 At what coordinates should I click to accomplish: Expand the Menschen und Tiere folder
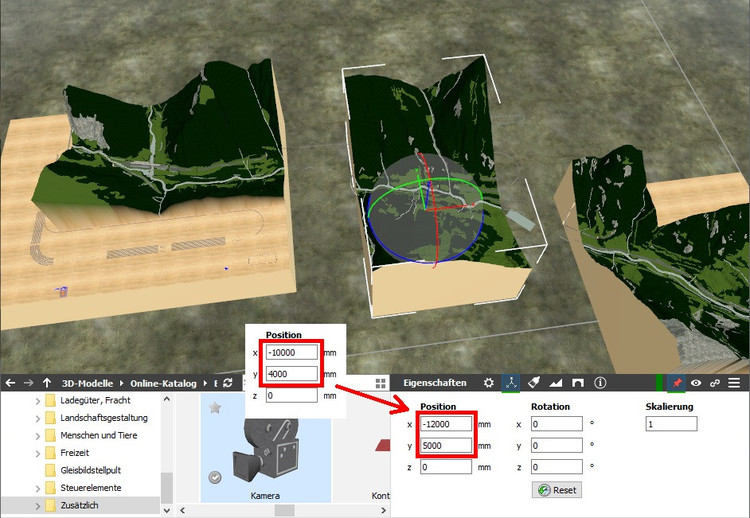(38, 436)
